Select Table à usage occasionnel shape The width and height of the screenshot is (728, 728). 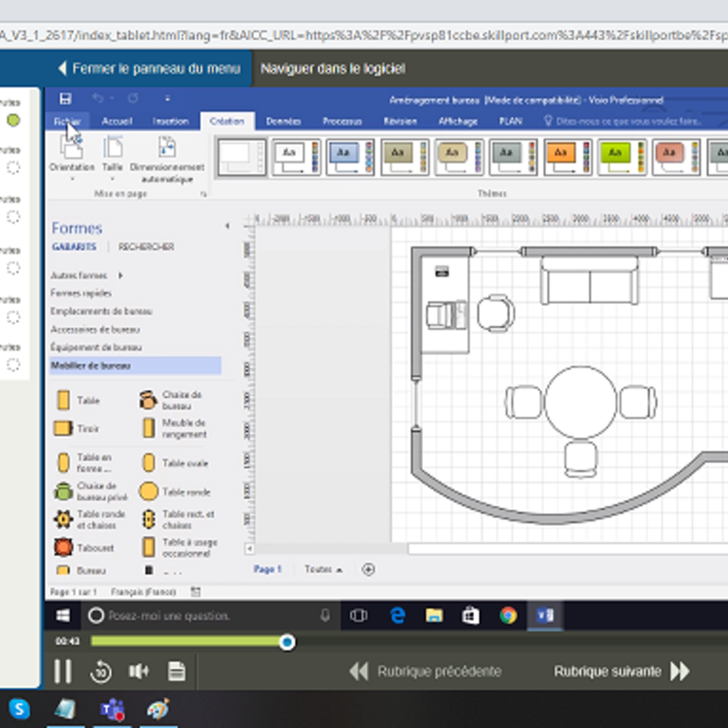tap(179, 548)
